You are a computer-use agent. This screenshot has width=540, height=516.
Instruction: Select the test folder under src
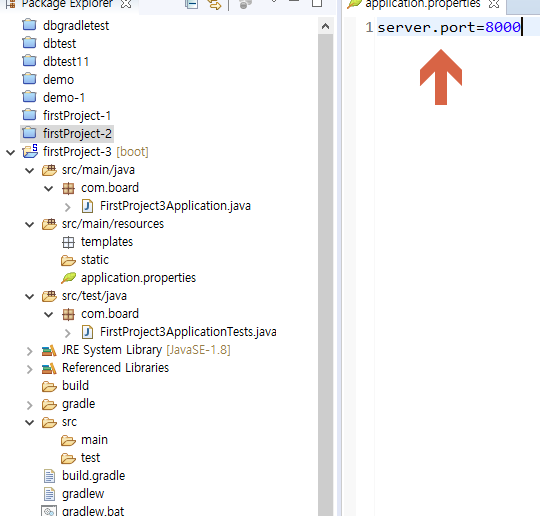point(90,458)
